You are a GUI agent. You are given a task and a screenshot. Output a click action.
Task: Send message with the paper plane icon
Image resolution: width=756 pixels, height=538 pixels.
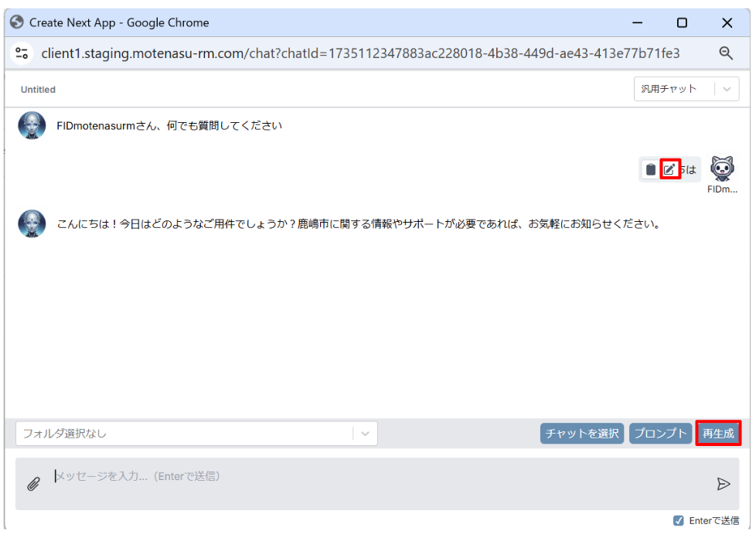(724, 484)
